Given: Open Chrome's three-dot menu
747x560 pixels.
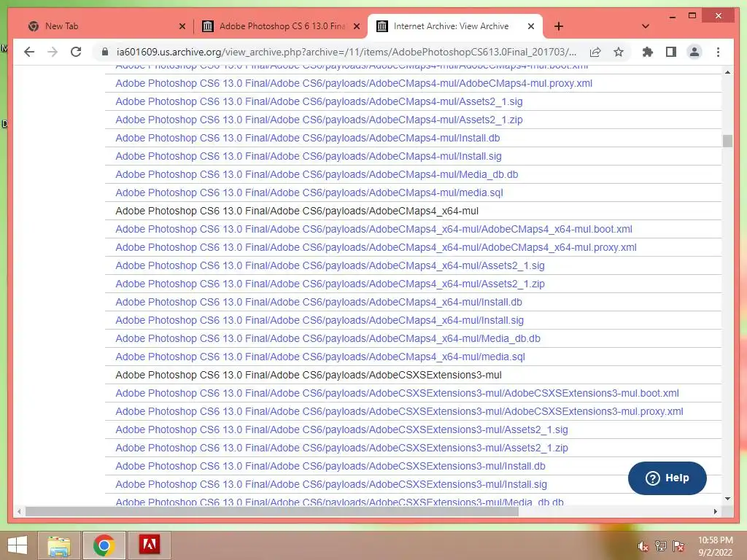Looking at the screenshot, I should point(718,52).
